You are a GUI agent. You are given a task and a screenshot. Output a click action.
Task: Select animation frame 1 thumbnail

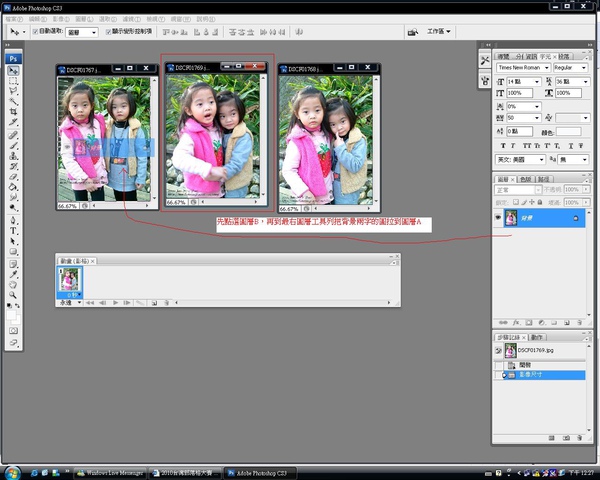(x=69, y=280)
